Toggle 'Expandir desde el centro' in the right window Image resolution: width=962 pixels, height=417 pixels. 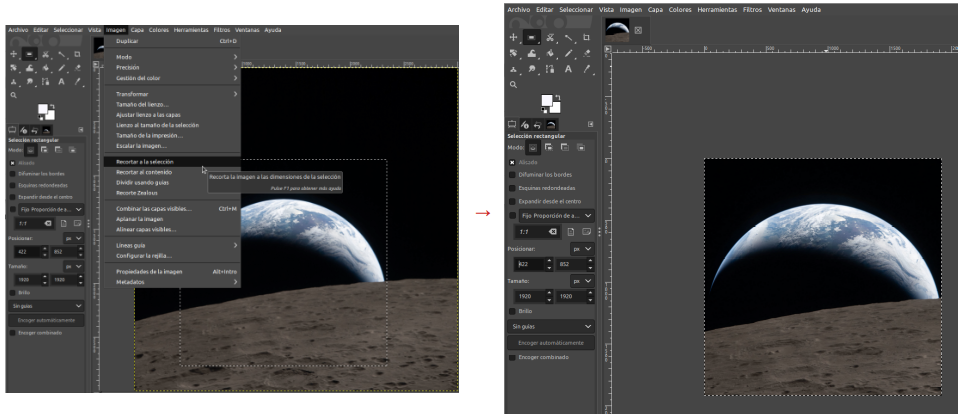click(x=514, y=201)
